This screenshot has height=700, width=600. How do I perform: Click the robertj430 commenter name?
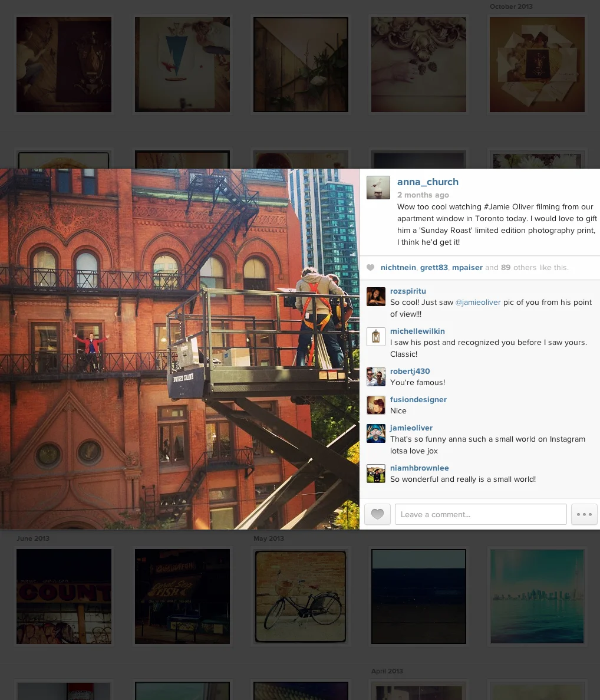point(410,372)
